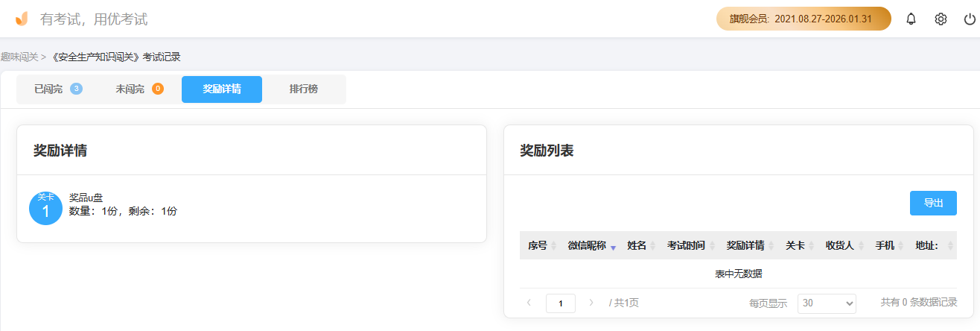
Task: Click the 关卡 1 circle badge
Action: [45, 208]
